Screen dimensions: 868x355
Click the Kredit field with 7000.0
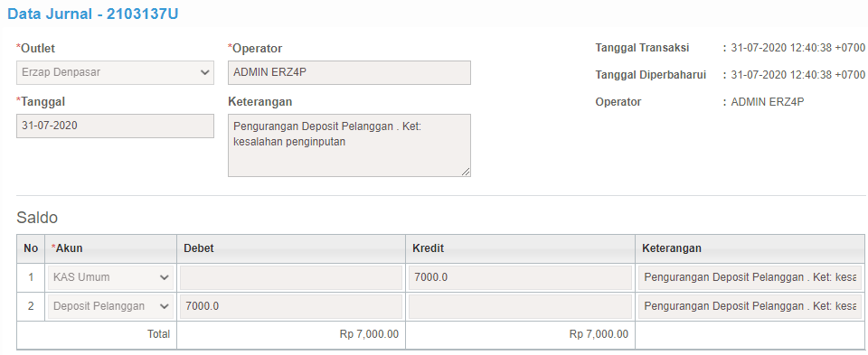click(x=520, y=277)
